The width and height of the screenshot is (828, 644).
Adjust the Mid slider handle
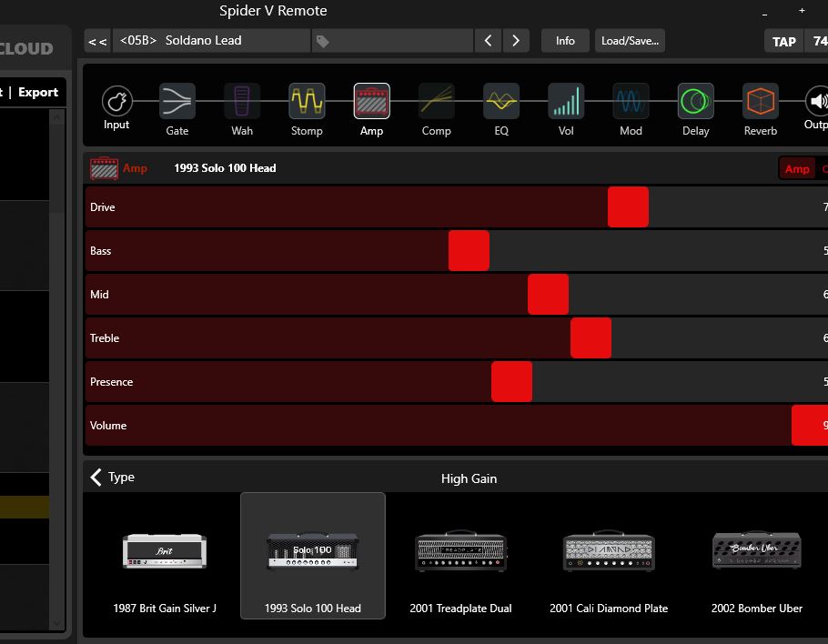pos(548,295)
